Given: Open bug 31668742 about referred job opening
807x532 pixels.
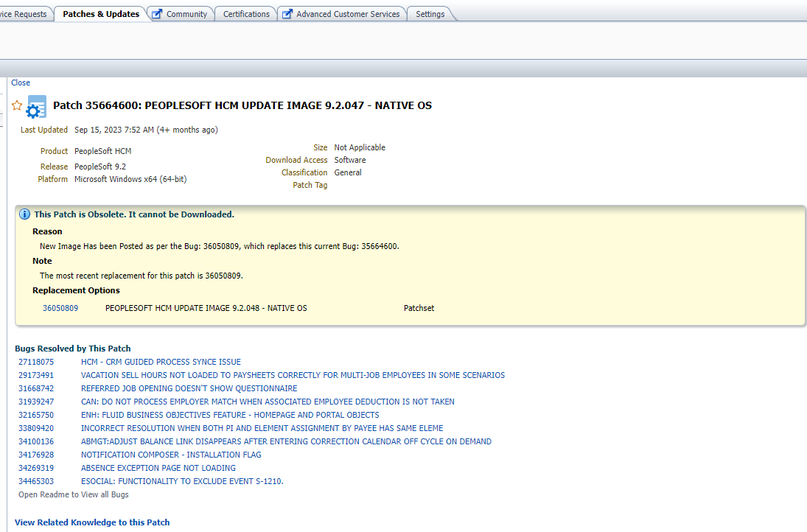Looking at the screenshot, I should [35, 388].
